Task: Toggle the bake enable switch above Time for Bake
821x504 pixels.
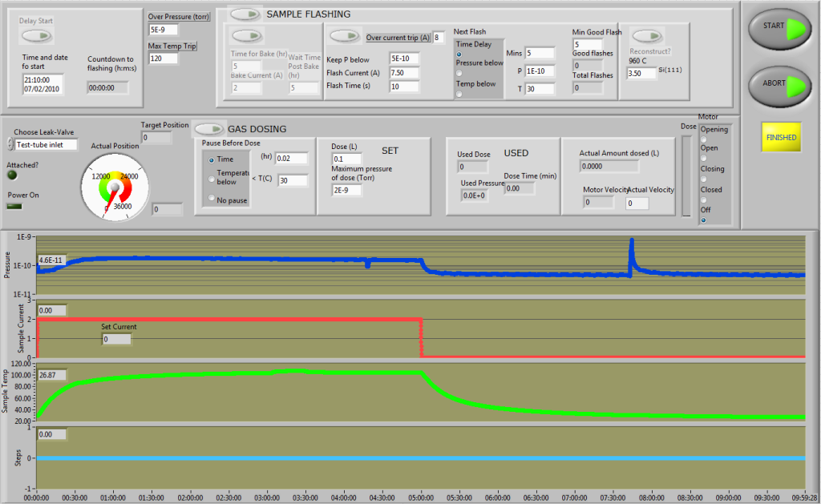Action: pyautogui.click(x=247, y=35)
